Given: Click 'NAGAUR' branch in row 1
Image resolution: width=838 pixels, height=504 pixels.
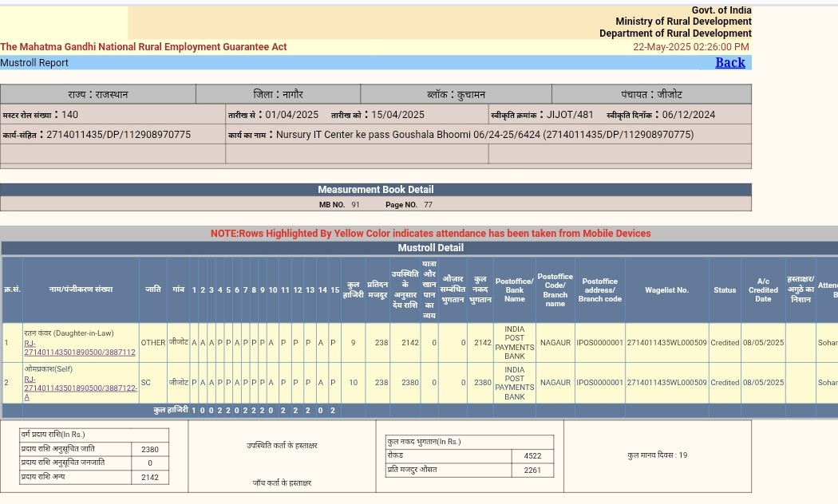Looking at the screenshot, I should pos(555,343).
